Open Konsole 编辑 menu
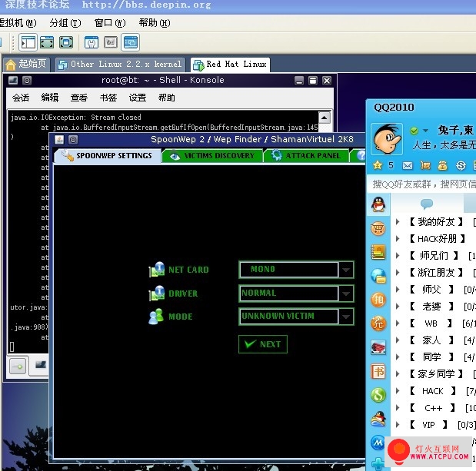 click(x=50, y=98)
